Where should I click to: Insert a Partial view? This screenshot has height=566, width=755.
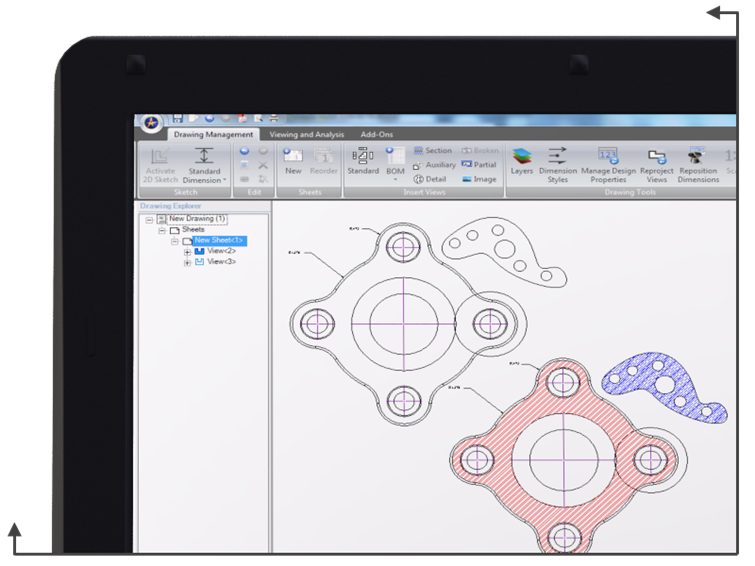[x=479, y=165]
